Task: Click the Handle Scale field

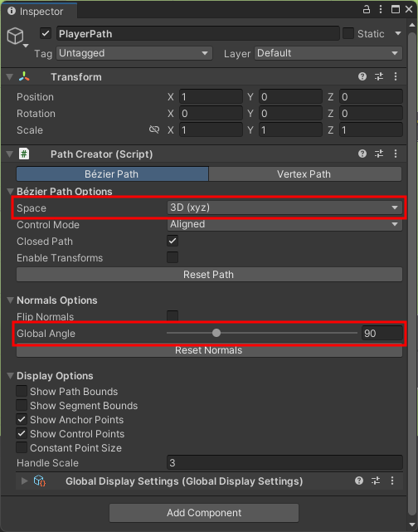Action: [x=284, y=462]
